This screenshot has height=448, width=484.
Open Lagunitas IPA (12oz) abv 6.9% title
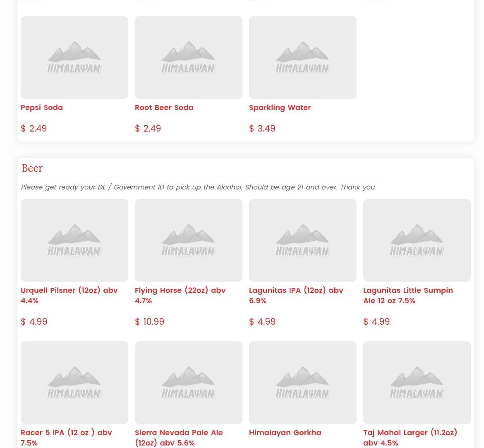(296, 295)
